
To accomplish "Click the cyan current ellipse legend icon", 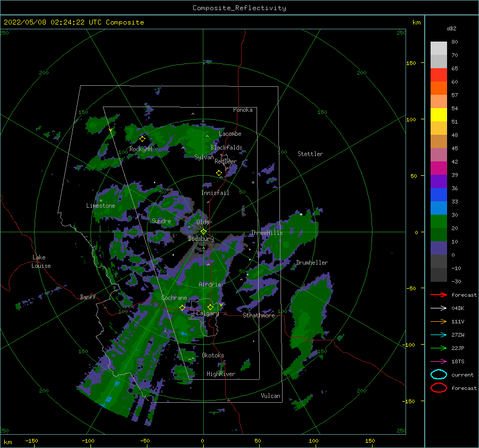I will click(439, 374).
